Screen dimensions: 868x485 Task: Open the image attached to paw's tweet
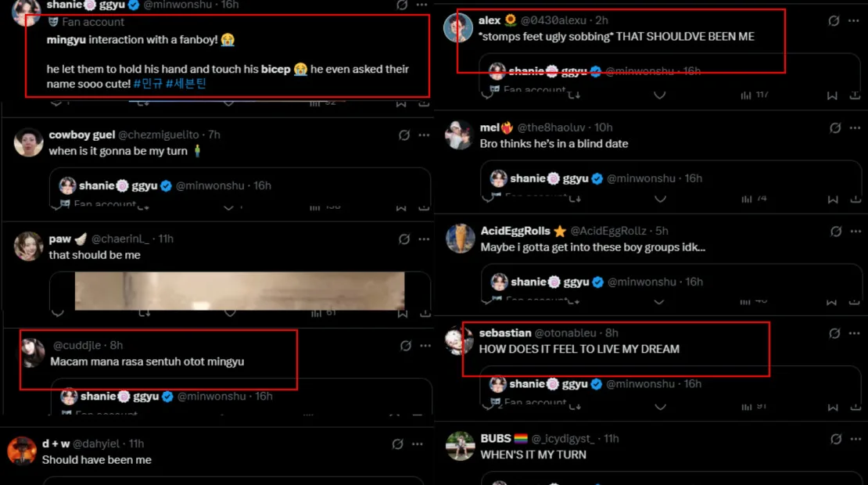(239, 291)
